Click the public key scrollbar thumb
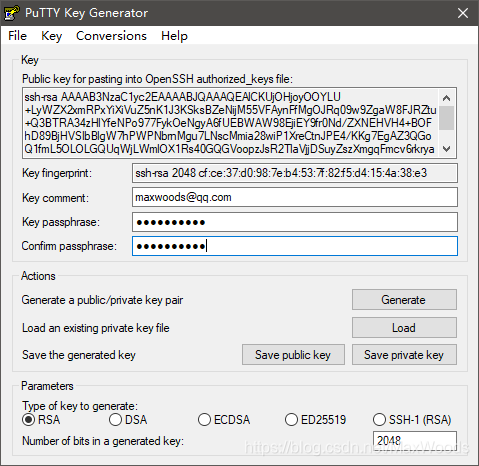Image resolution: width=479 pixels, height=466 pixels. (447, 118)
